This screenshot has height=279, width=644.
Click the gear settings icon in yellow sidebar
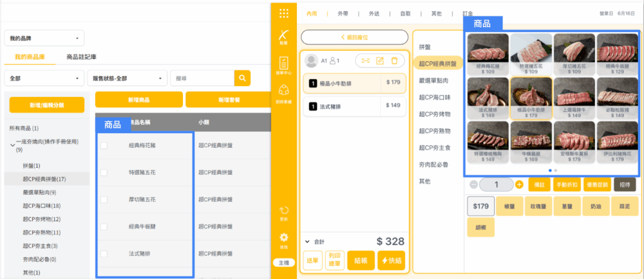point(284,239)
